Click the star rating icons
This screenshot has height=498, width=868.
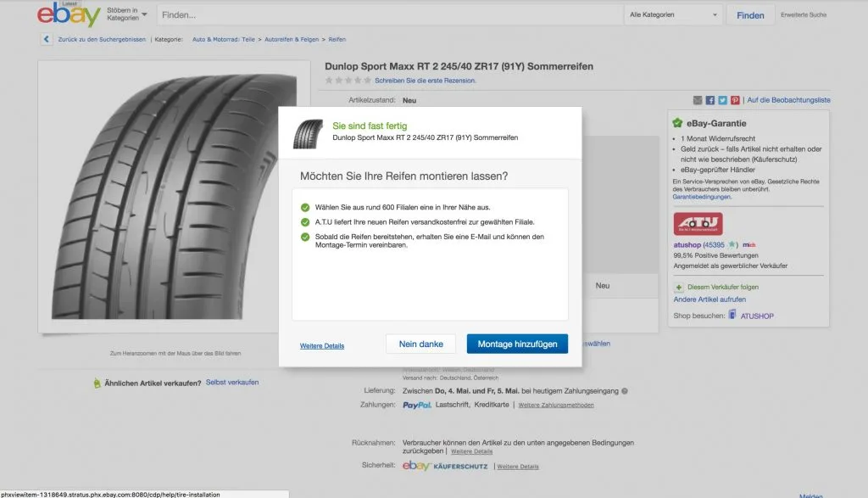[348, 81]
